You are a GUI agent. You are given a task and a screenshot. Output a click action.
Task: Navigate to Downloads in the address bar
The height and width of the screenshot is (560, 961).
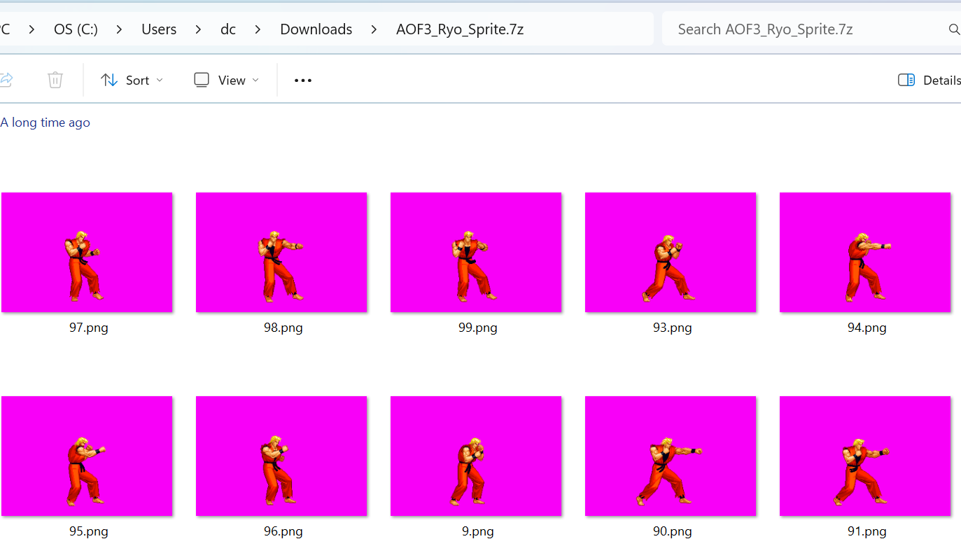pos(316,29)
